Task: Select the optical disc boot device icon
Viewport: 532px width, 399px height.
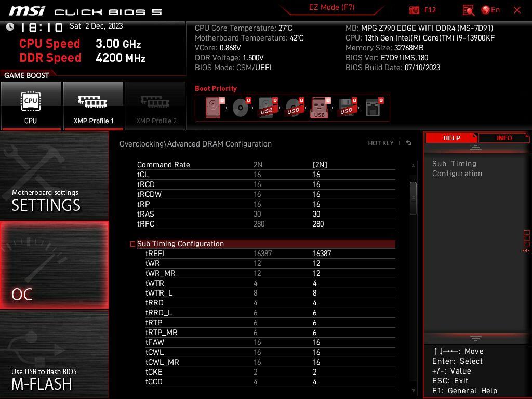Action: [242, 108]
